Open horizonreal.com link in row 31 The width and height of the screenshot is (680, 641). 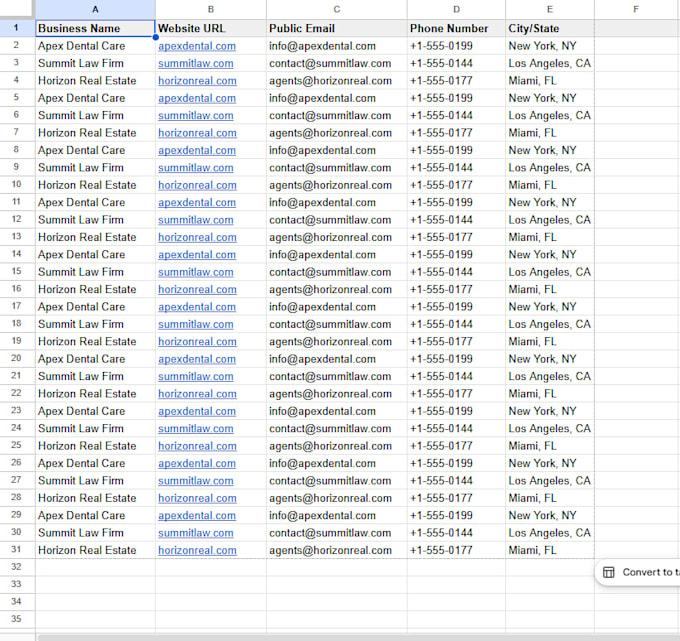click(x=197, y=550)
